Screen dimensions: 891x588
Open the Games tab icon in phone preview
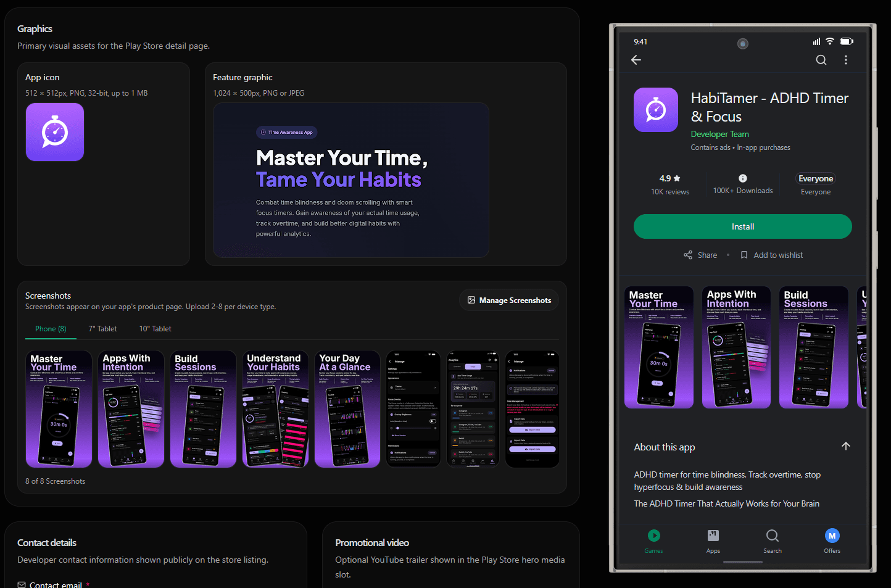(654, 536)
